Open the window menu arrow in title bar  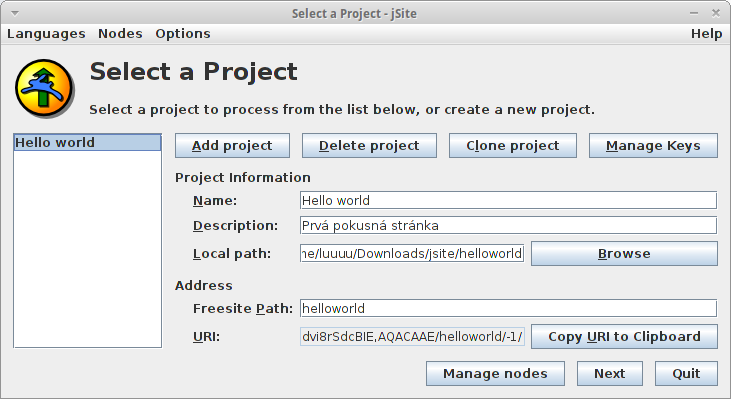tap(15, 14)
